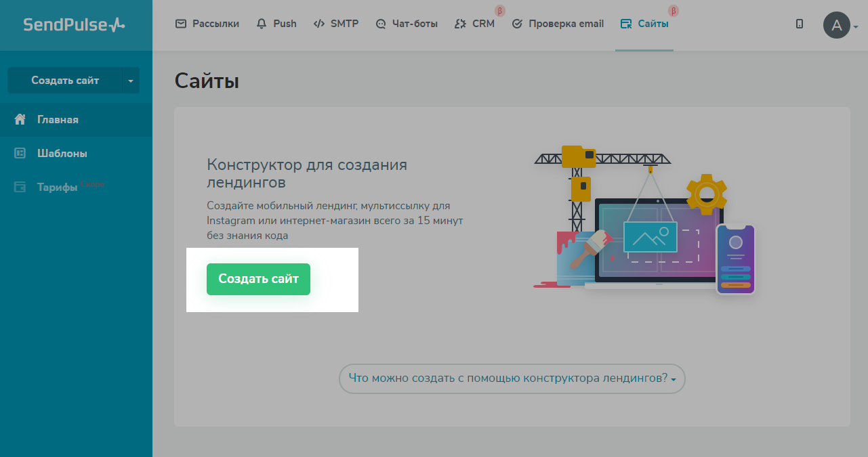Switch to the Сайты tab
Screen dimensions: 868x457
pos(644,24)
